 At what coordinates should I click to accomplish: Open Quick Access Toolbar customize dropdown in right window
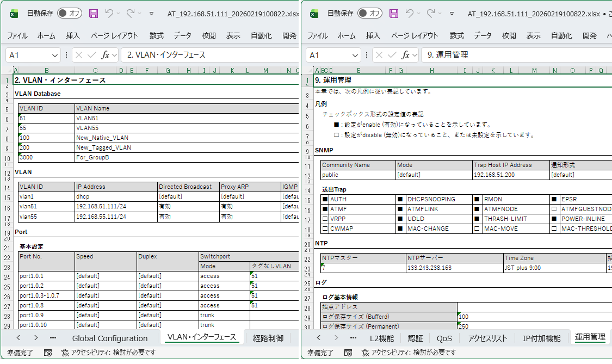(452, 14)
